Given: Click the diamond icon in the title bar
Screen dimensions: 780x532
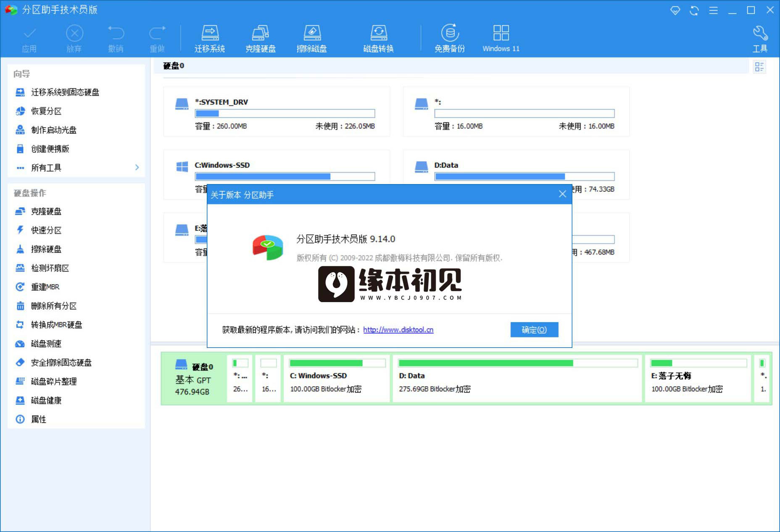Looking at the screenshot, I should 675,10.
